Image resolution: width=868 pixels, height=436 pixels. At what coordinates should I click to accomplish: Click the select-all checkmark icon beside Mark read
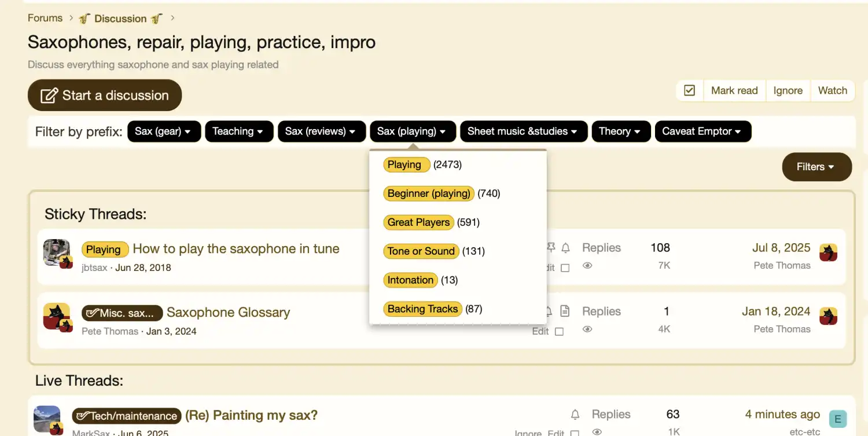pyautogui.click(x=689, y=90)
